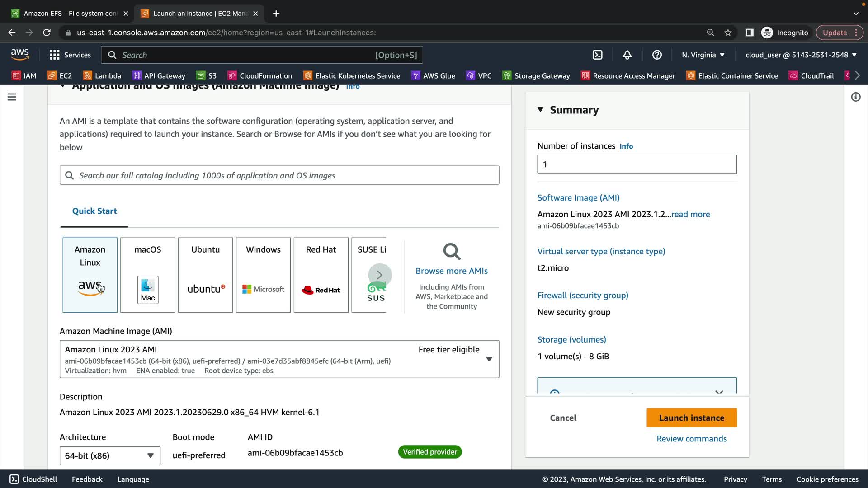
Task: Click the Number of instances field
Action: [x=637, y=164]
